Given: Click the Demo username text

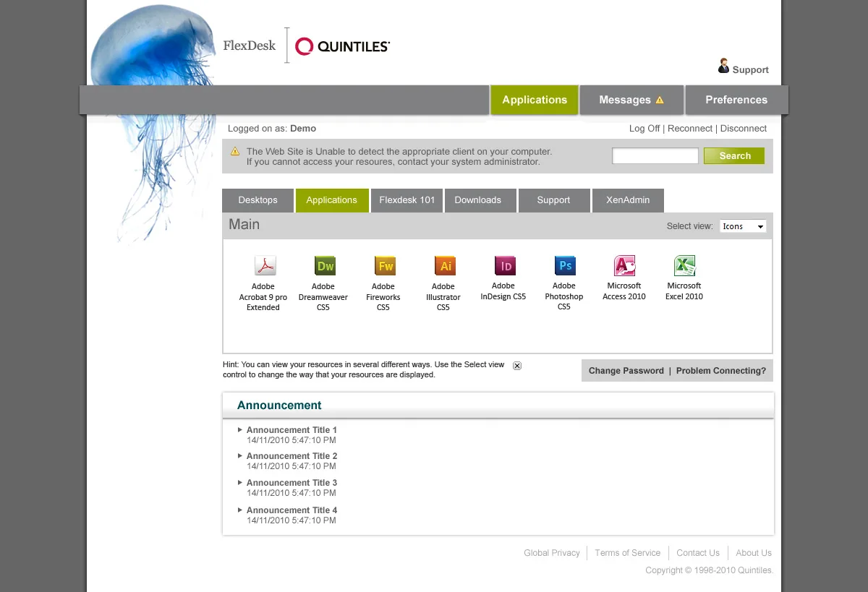Looking at the screenshot, I should pyautogui.click(x=303, y=128).
